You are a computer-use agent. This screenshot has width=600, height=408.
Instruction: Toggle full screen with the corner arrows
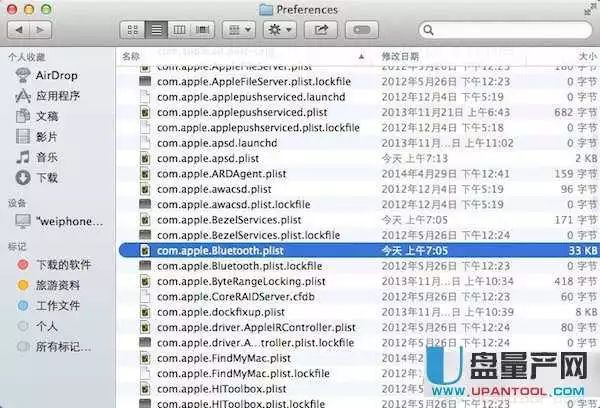[x=591, y=9]
